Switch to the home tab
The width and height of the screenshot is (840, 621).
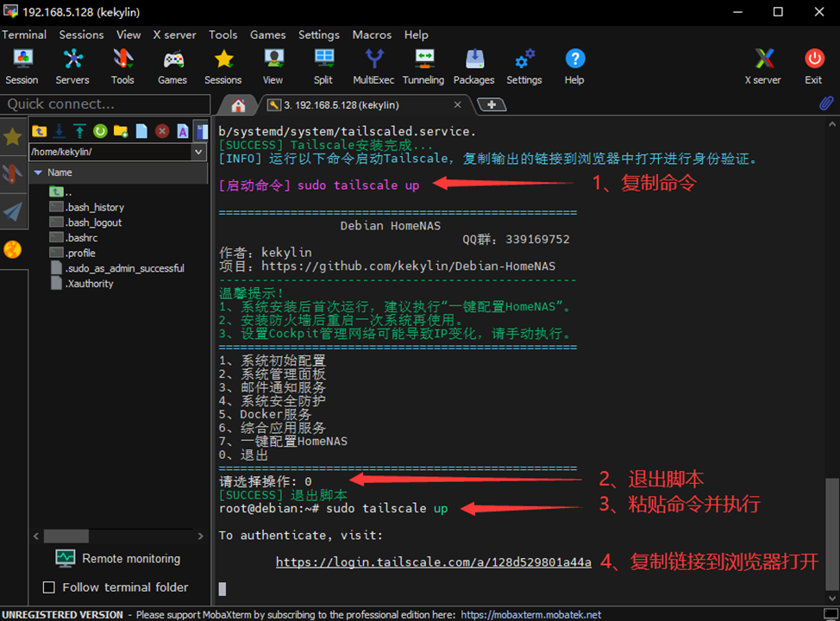[x=238, y=105]
